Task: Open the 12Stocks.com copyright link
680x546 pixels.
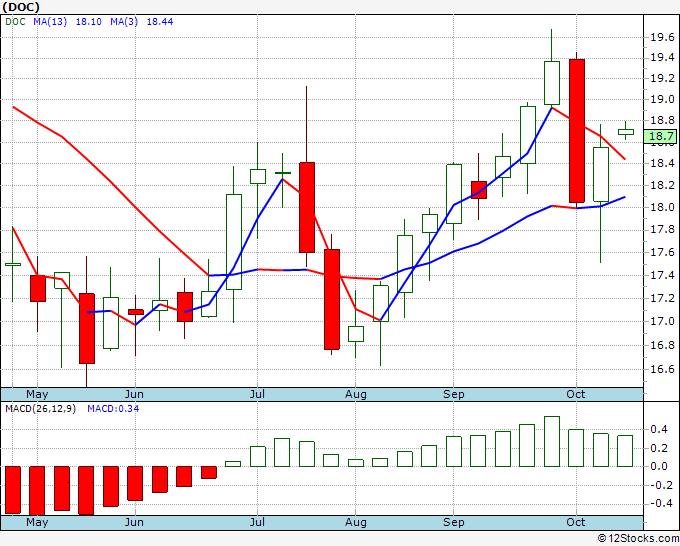Action: (x=638, y=539)
